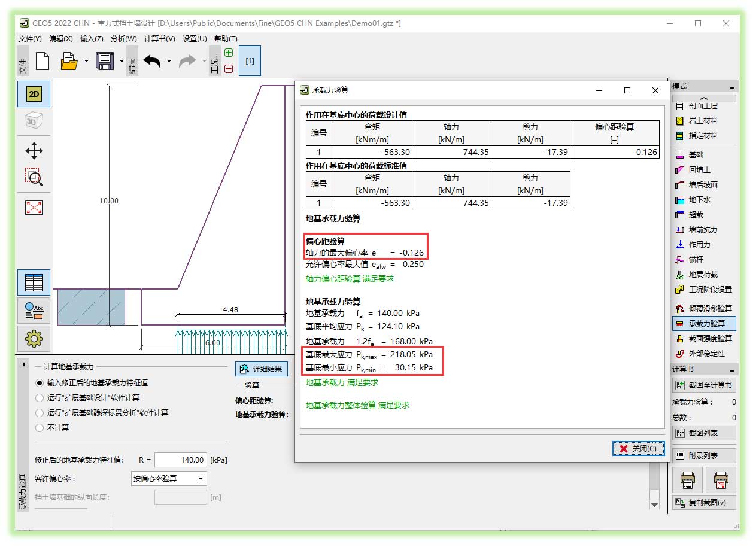Viewport: 756px width, 547px height.
Task: Remove construction stage with red minus
Action: (x=229, y=69)
